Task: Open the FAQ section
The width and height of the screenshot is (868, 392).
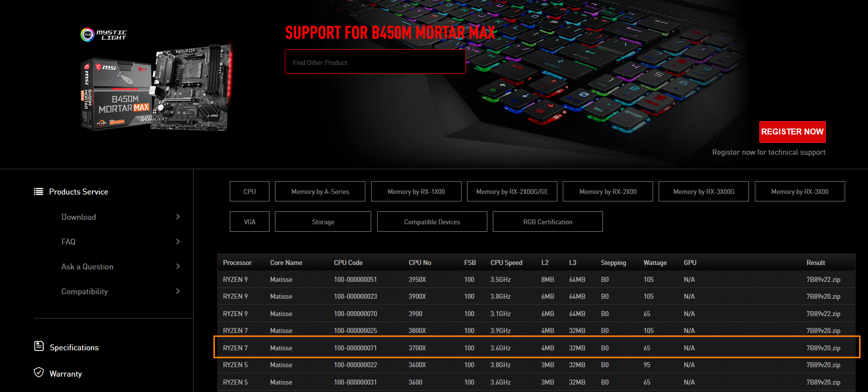Action: coord(68,242)
